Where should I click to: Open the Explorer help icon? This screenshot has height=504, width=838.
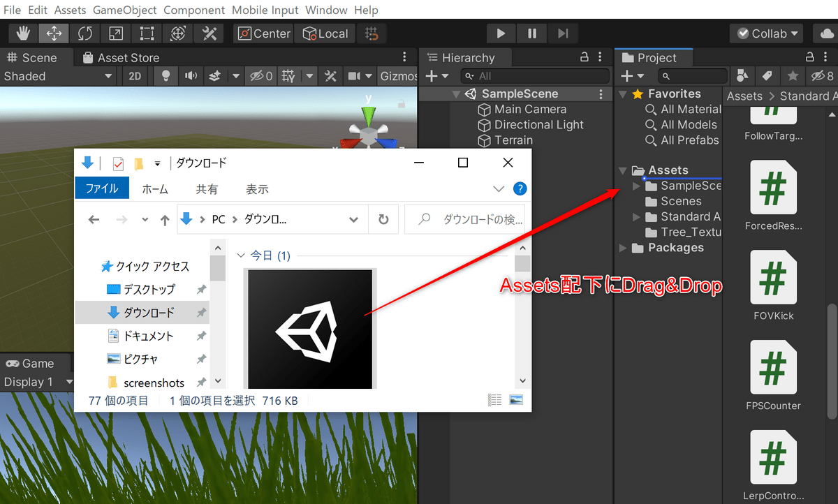point(520,188)
